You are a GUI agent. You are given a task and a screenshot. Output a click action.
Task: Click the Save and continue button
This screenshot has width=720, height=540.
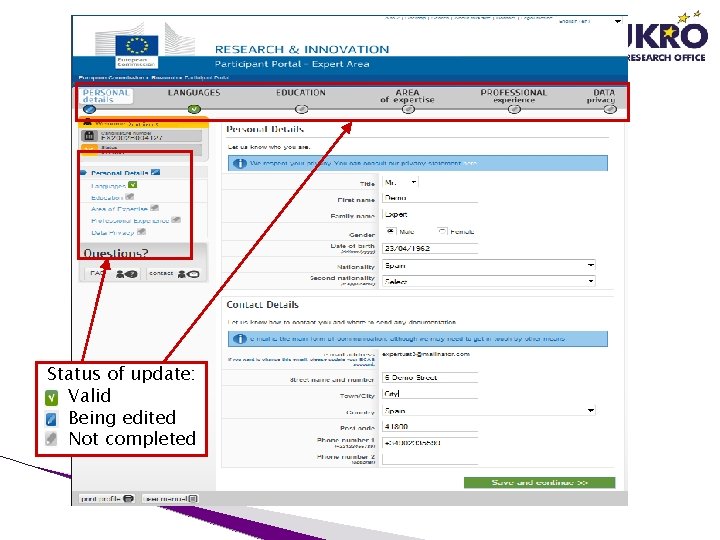pyautogui.click(x=539, y=483)
